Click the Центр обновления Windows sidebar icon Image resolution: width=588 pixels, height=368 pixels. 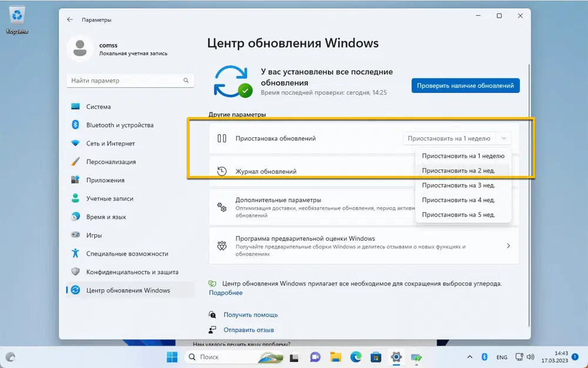click(75, 290)
